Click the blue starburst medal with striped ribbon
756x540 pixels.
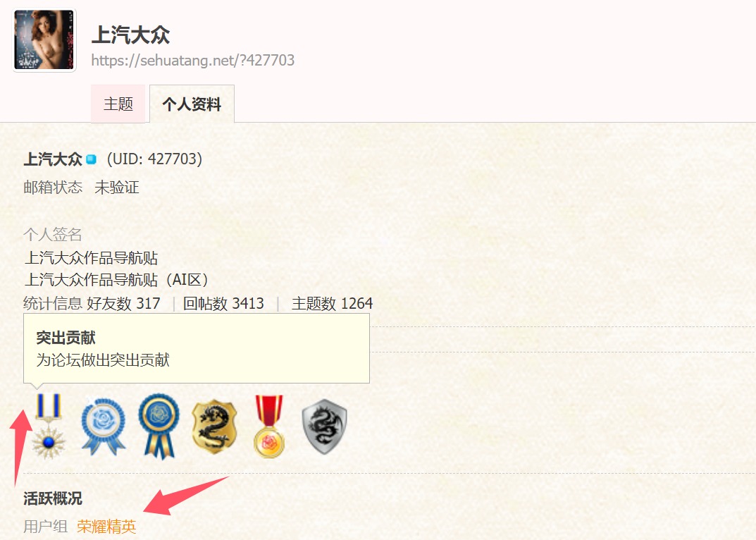48,426
